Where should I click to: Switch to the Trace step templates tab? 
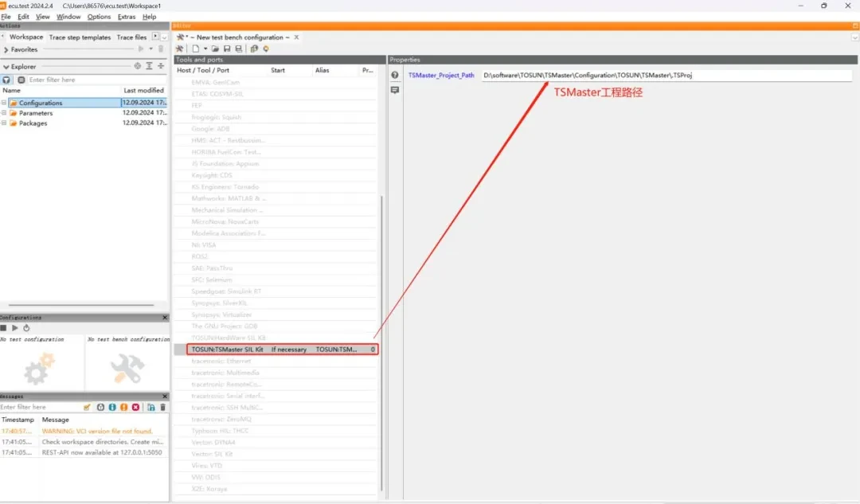coord(80,37)
